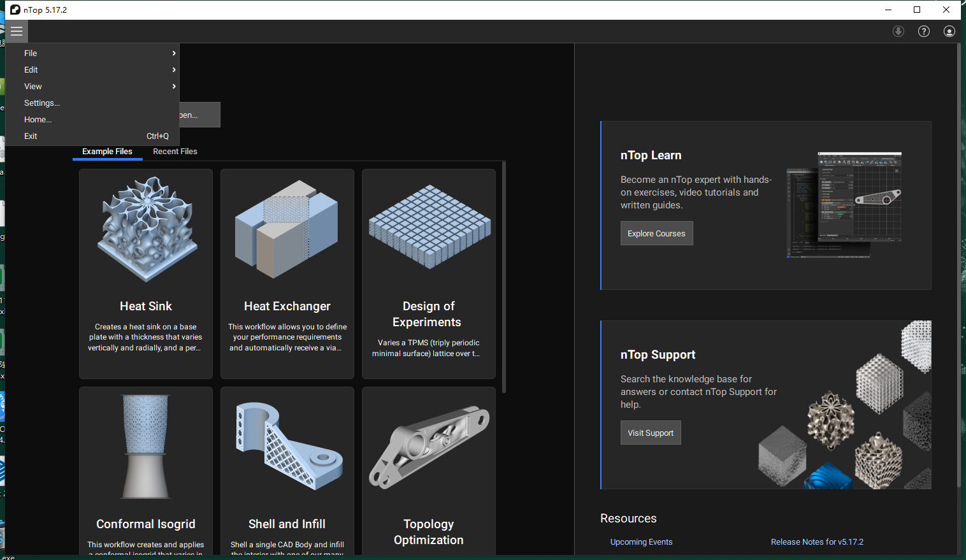Open Settings... from the menu
This screenshot has width=966, height=560.
92,103
